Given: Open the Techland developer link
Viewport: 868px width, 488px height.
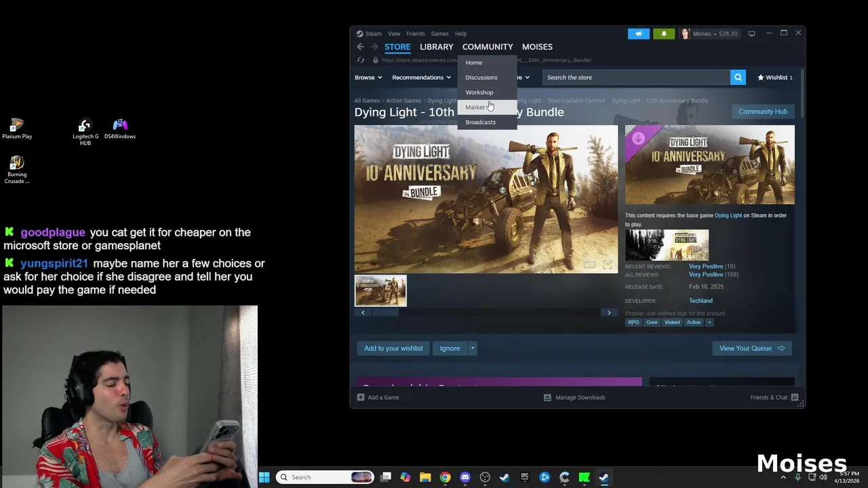Looking at the screenshot, I should pos(701,301).
